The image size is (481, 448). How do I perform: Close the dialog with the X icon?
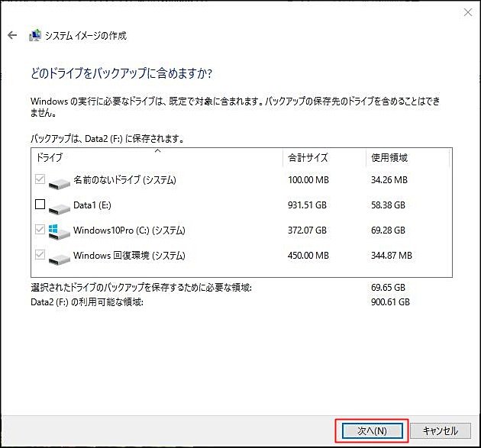coord(468,12)
